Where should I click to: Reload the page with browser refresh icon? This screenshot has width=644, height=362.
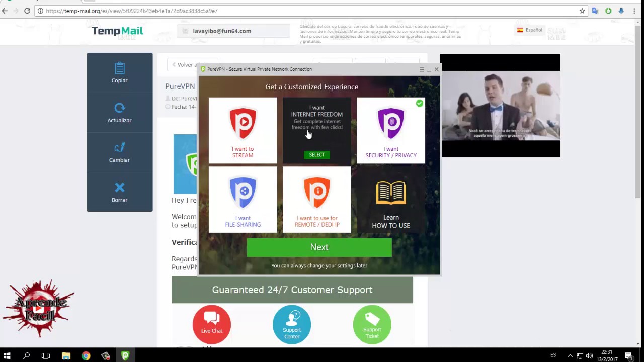tap(27, 11)
